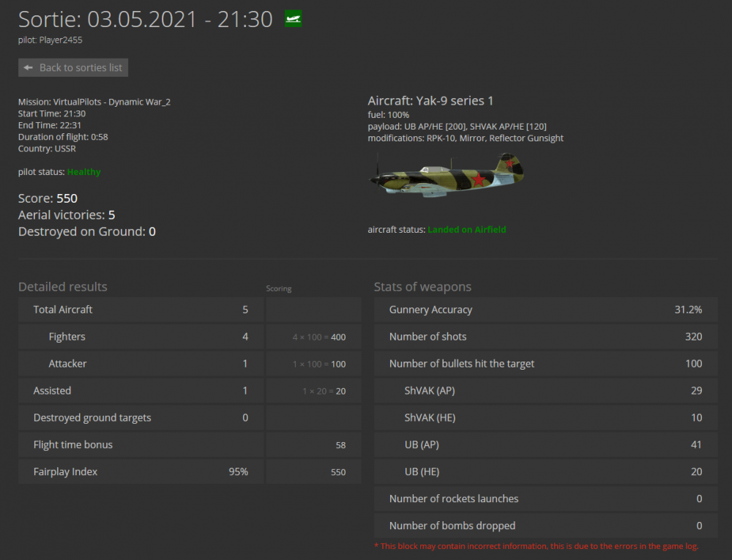Select the Yak-9 aircraft side-view image
This screenshot has width=732, height=560.
[446, 174]
